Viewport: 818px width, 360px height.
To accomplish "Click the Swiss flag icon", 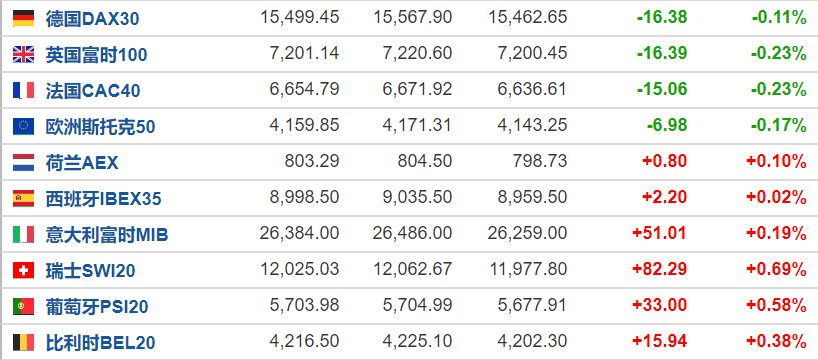I will click(x=23, y=270).
